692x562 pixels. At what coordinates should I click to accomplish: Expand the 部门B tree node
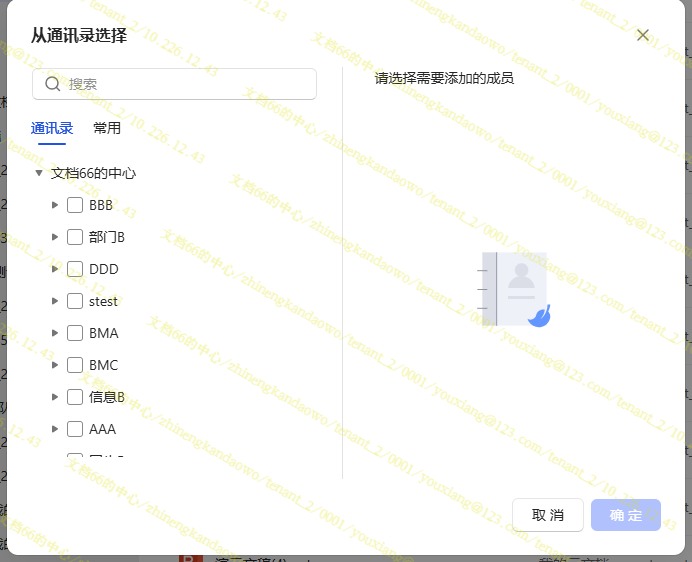click(55, 237)
